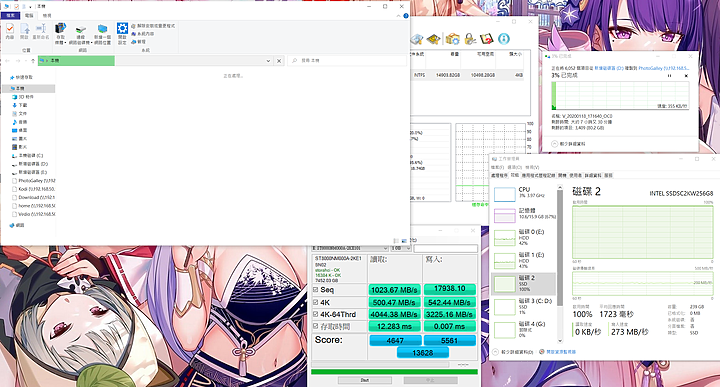The height and width of the screenshot is (387, 720).
Task: Select CPU in Task Manager performance list
Action: tap(523, 193)
